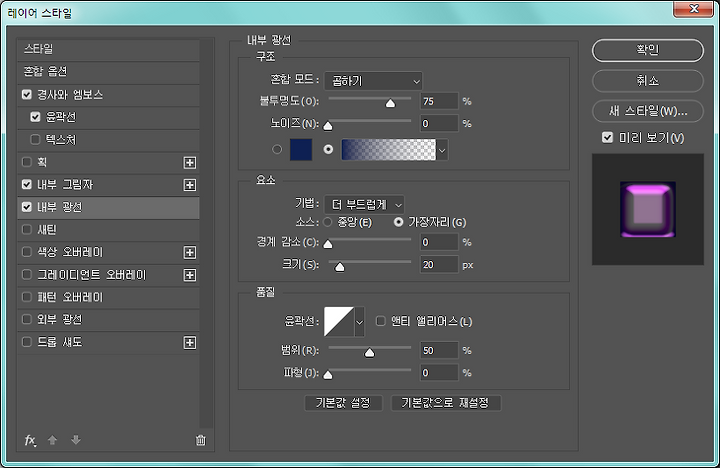Image resolution: width=720 pixels, height=468 pixels.
Task: Enable the 외부 광선 checkbox
Action: (27, 319)
